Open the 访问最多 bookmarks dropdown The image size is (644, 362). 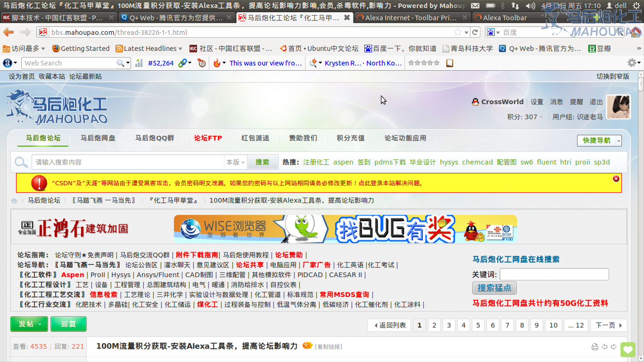pyautogui.click(x=24, y=49)
